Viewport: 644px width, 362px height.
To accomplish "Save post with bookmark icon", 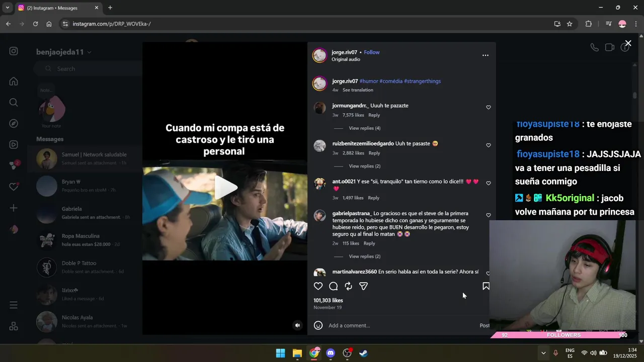I will pyautogui.click(x=486, y=286).
